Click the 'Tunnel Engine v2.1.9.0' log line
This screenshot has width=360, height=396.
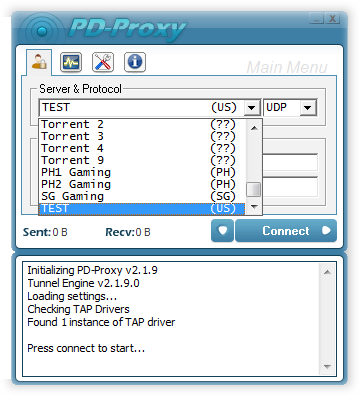[83, 283]
